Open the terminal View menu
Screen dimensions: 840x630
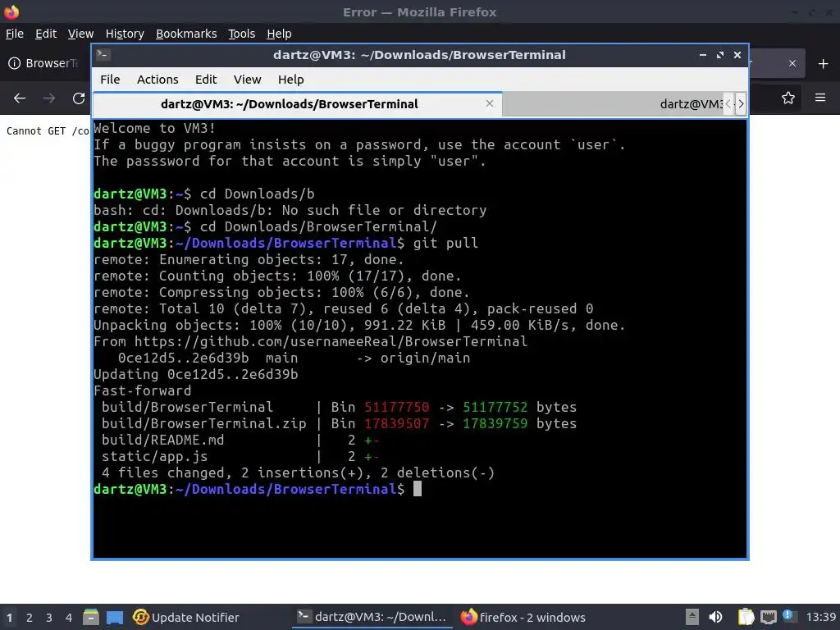[x=247, y=80]
